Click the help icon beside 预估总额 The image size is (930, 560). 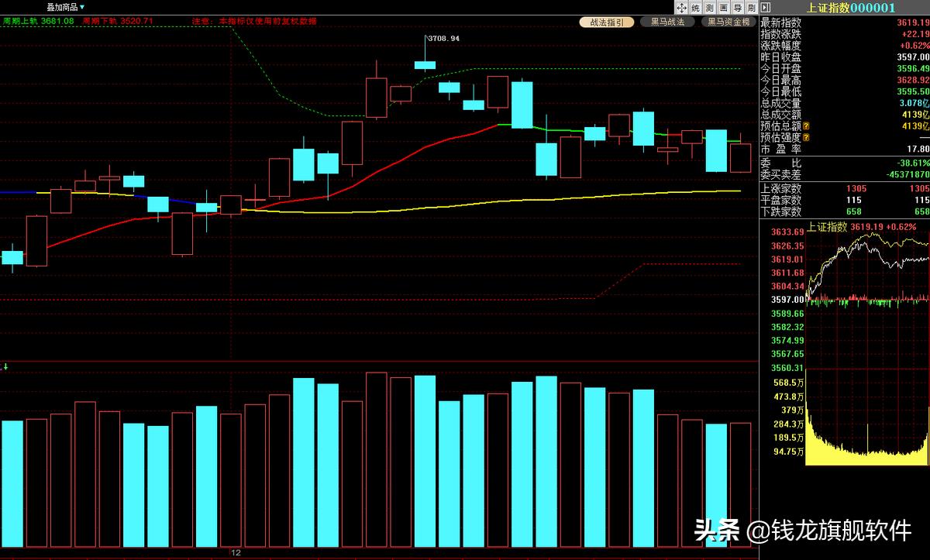[x=806, y=125]
